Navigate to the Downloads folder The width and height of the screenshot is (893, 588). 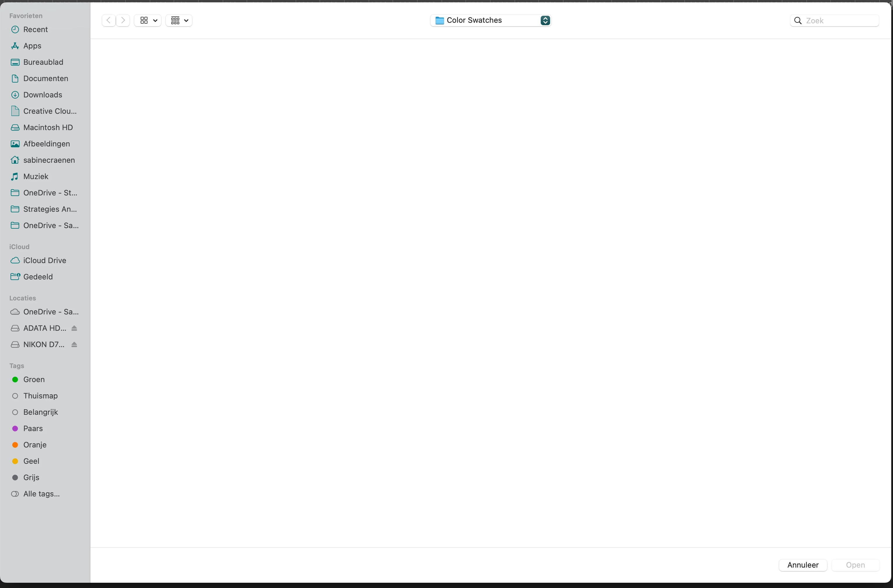point(42,95)
